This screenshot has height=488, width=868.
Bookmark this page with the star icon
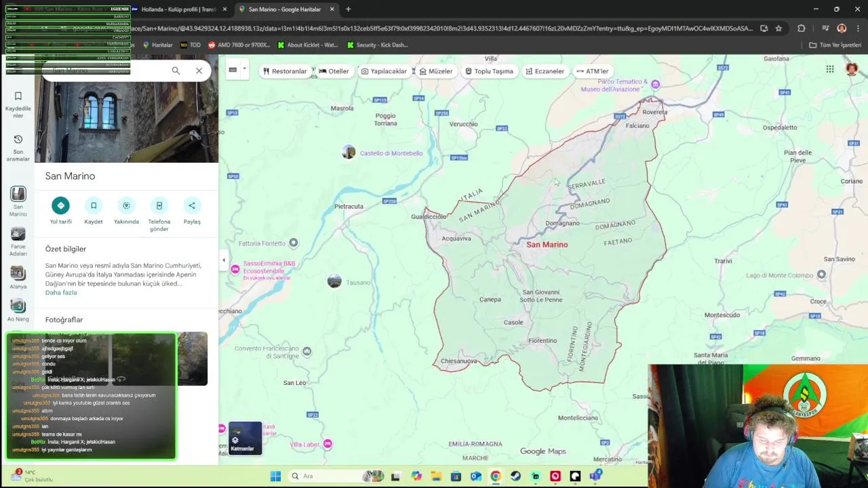[x=778, y=28]
